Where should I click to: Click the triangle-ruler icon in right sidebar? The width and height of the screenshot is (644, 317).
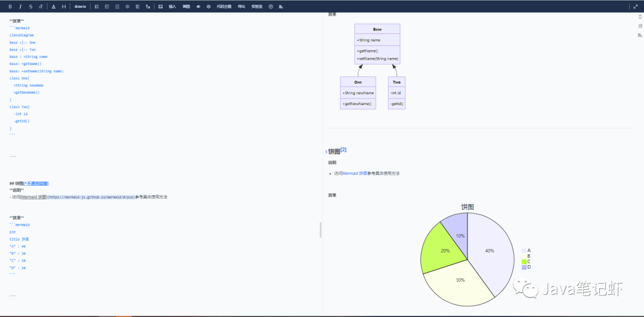[x=640, y=35]
